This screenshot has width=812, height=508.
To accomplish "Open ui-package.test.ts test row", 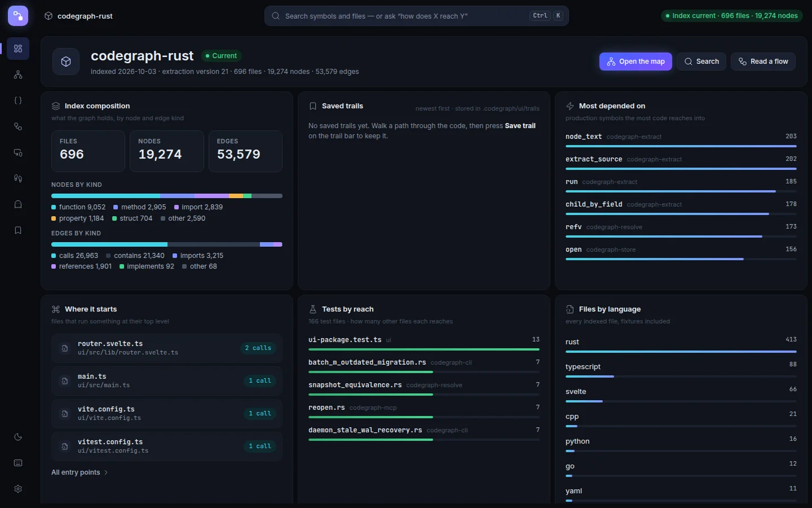I will [x=424, y=343].
